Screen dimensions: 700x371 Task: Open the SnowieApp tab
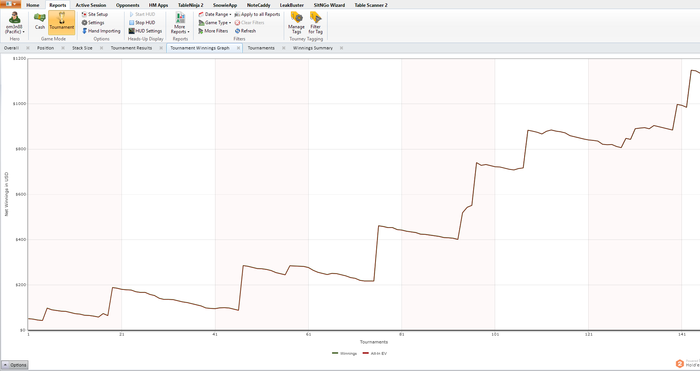(225, 5)
